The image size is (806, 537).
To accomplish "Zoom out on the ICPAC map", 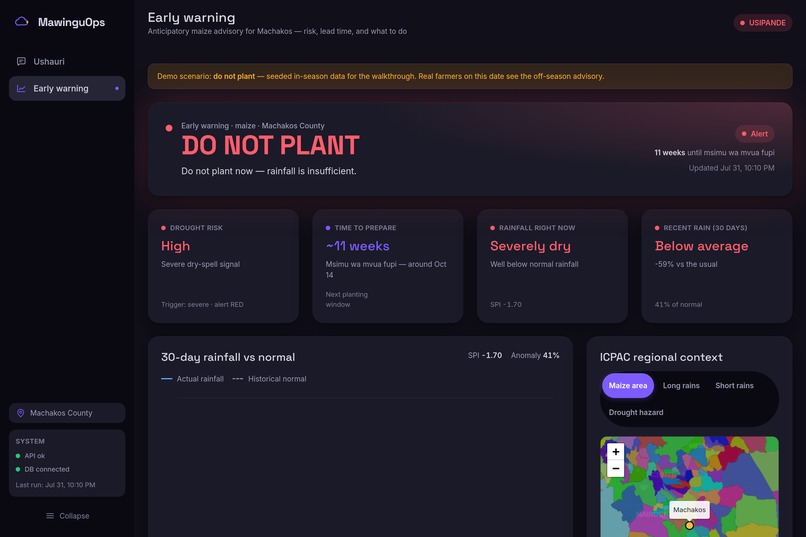I will coord(615,469).
